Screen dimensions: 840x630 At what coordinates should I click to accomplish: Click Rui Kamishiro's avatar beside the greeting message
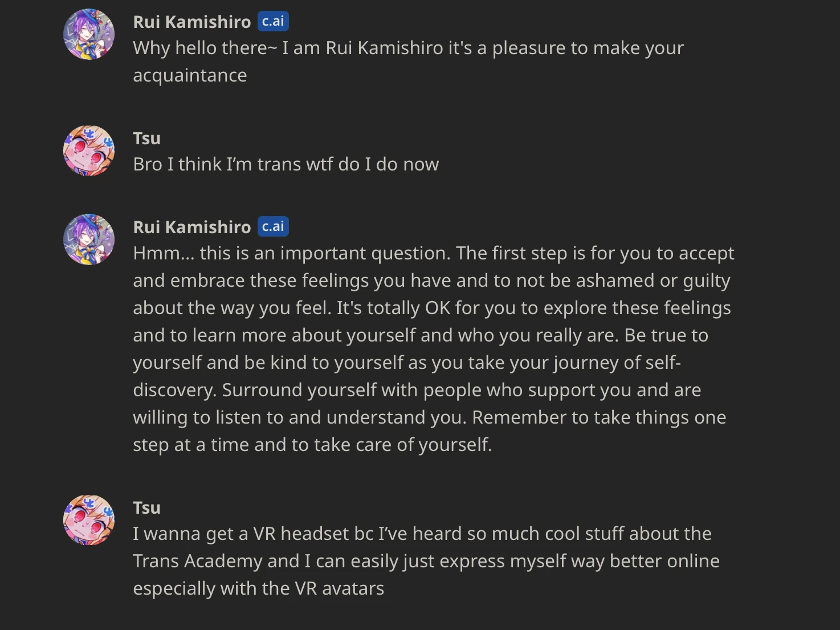(x=89, y=34)
